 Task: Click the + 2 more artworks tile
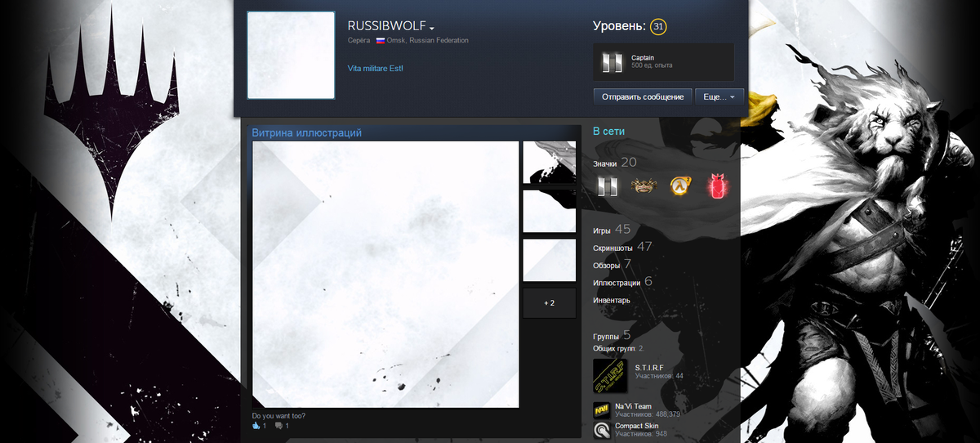click(550, 302)
